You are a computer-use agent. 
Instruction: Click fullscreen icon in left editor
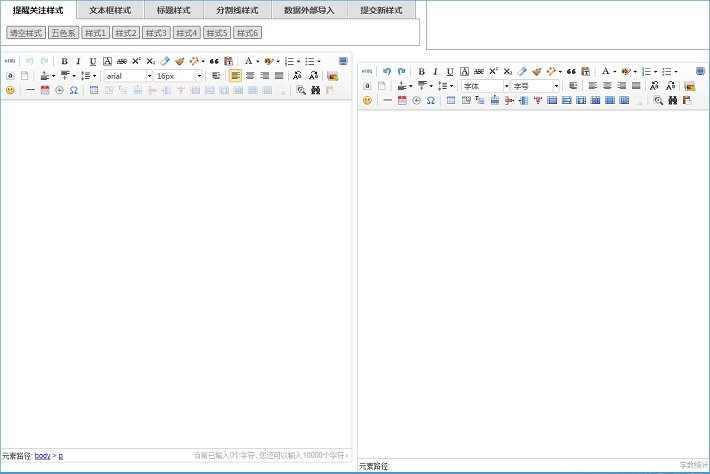343,61
